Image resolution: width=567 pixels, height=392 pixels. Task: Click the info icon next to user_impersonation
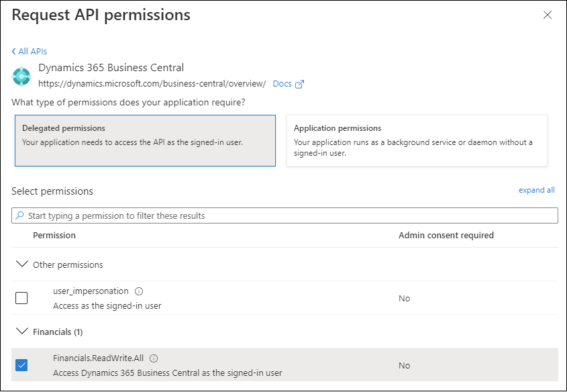point(139,291)
